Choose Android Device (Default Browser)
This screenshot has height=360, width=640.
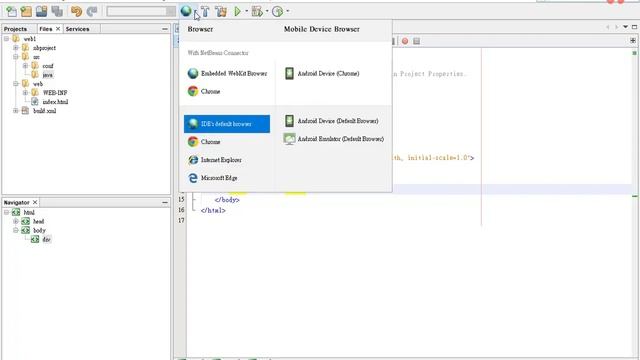click(331, 121)
